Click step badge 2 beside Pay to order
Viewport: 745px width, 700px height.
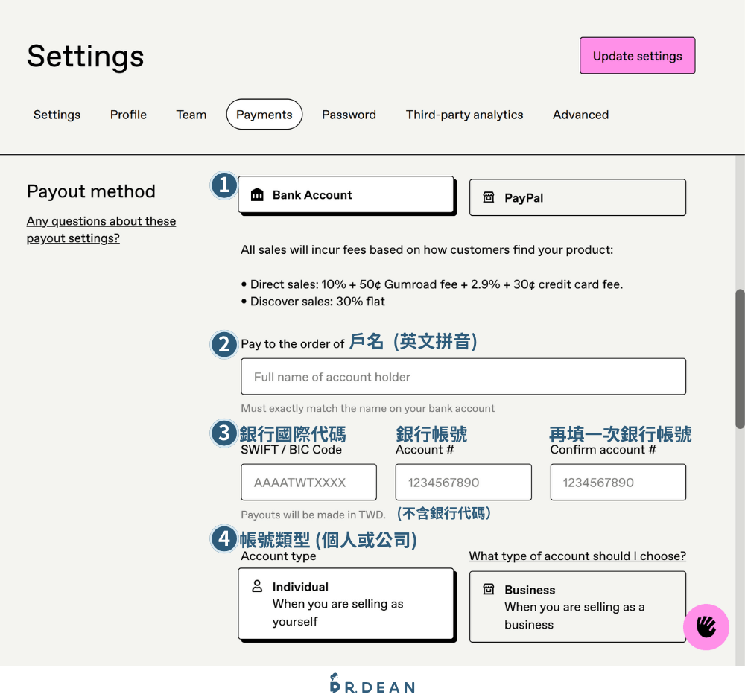[223, 344]
